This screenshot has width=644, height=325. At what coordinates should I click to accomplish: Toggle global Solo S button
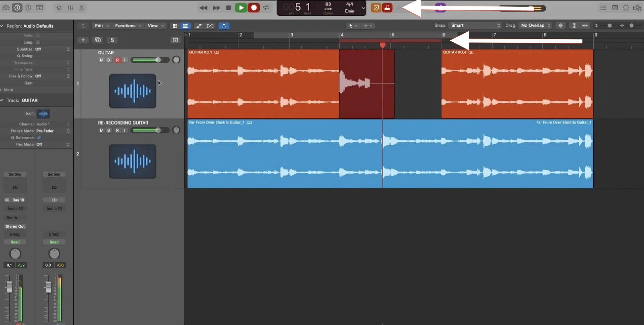pos(112,40)
